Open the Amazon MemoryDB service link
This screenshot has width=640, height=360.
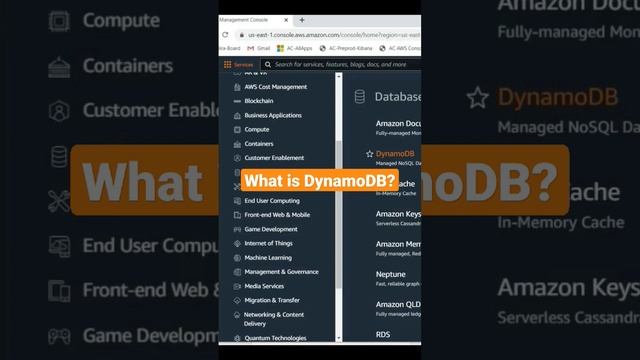click(x=398, y=244)
